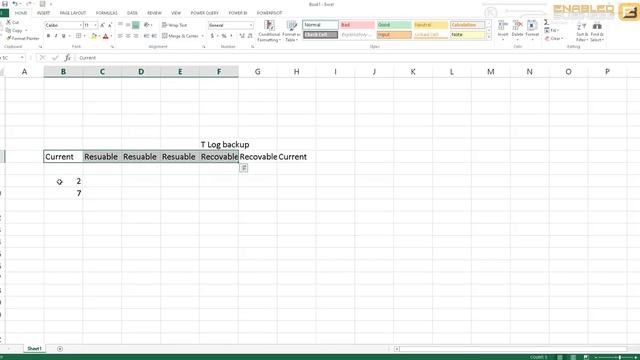Image resolution: width=640 pixels, height=360 pixels.
Task: Toggle Align Left horizontal alignment
Action: tap(120, 36)
